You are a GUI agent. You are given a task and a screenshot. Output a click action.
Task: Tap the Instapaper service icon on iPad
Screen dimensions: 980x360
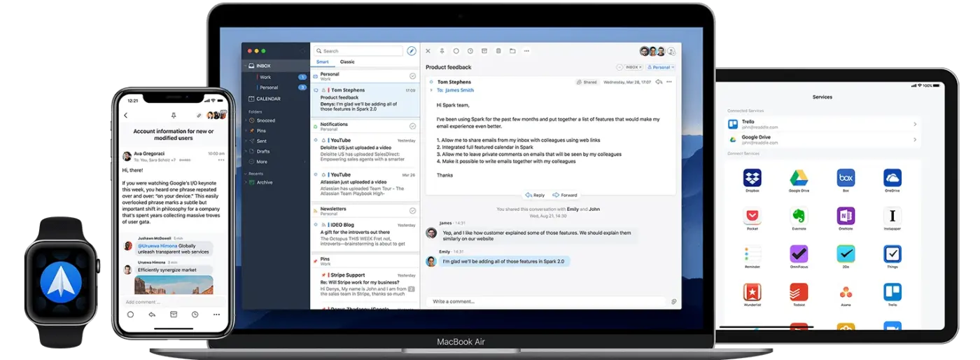pyautogui.click(x=892, y=216)
